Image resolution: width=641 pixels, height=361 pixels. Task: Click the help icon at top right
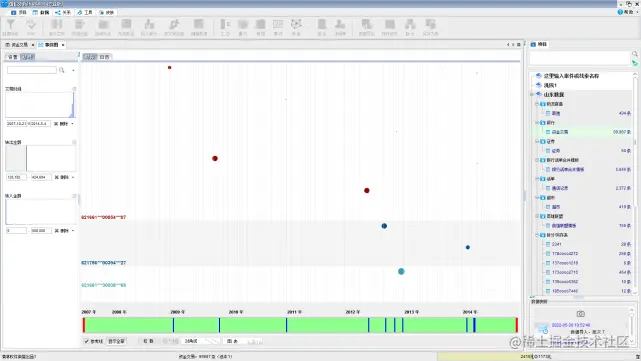pos(620,12)
